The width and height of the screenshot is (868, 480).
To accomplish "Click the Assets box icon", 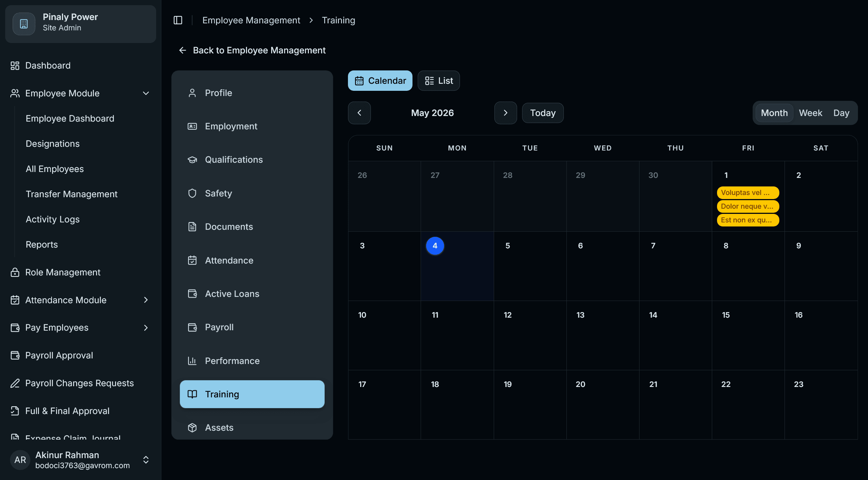I will tap(192, 428).
